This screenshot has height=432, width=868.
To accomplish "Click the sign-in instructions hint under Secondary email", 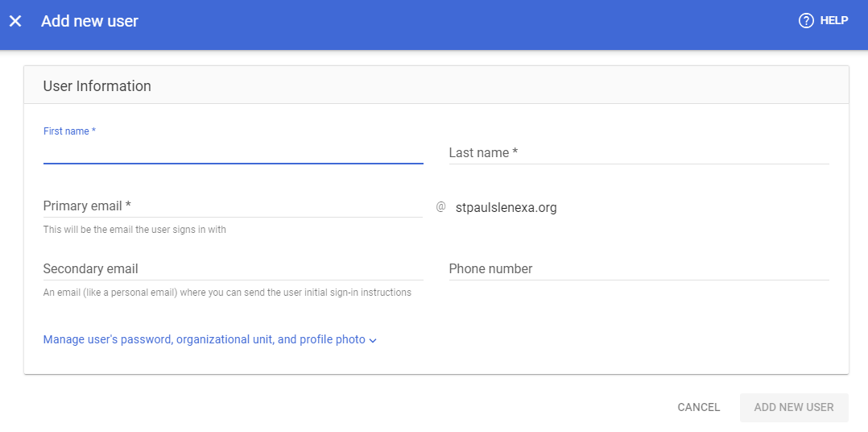I will (227, 293).
